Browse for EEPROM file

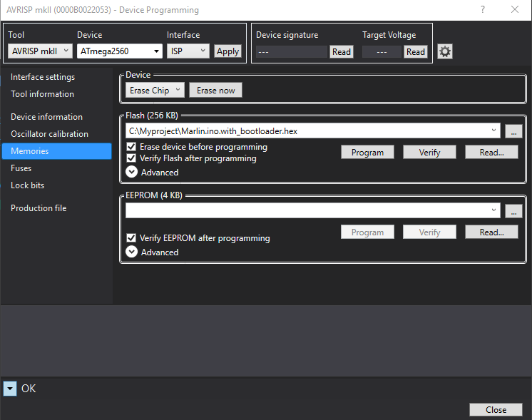point(513,211)
